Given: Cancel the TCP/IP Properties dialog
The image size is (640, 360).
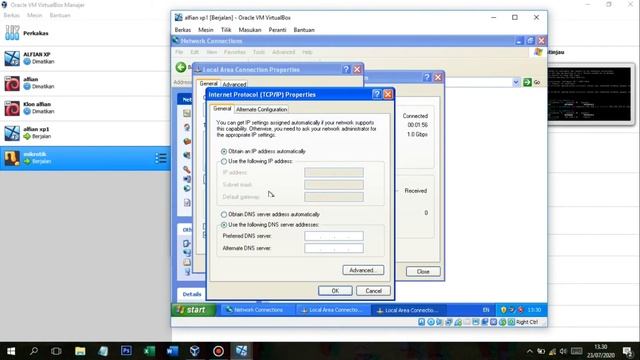Looking at the screenshot, I should (373, 291).
